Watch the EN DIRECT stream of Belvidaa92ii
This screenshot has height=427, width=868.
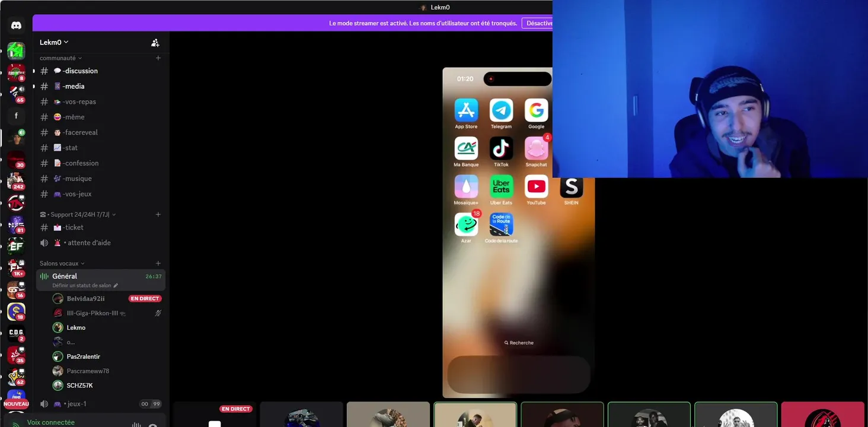(145, 298)
